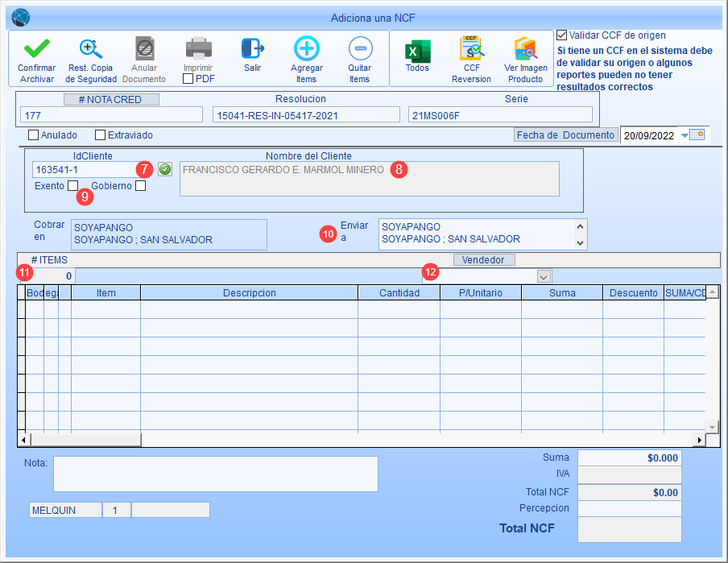This screenshot has width=728, height=563.
Task: Remove items with Quitar Items icon
Action: 360,48
